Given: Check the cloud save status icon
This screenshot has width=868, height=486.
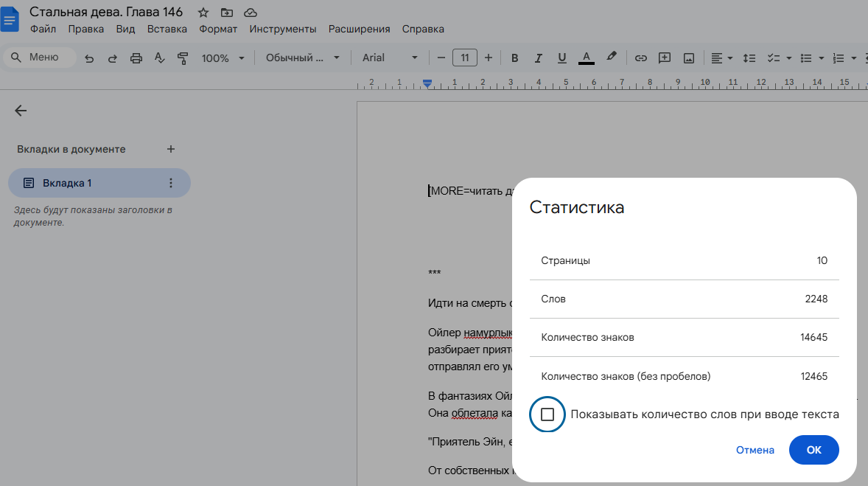Looking at the screenshot, I should [251, 13].
